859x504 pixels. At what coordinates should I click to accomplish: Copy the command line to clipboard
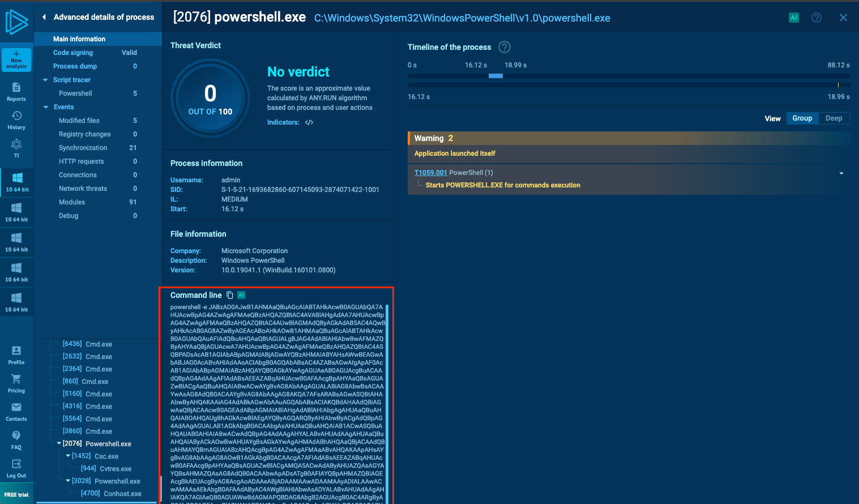click(x=230, y=294)
